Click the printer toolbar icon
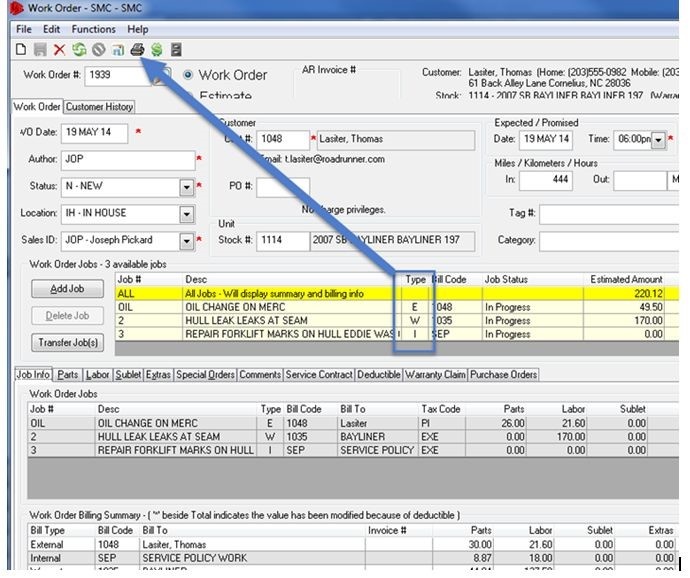690x578 pixels. click(137, 49)
